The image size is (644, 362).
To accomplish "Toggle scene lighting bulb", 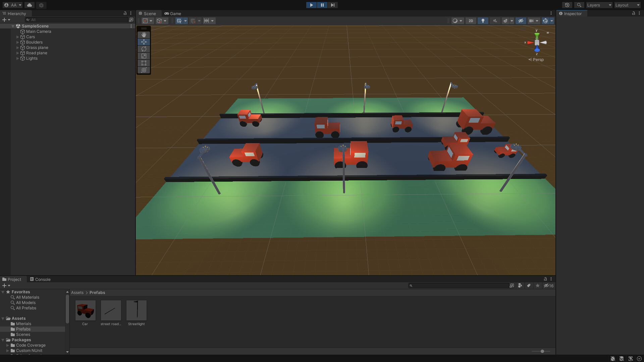I will click(483, 21).
